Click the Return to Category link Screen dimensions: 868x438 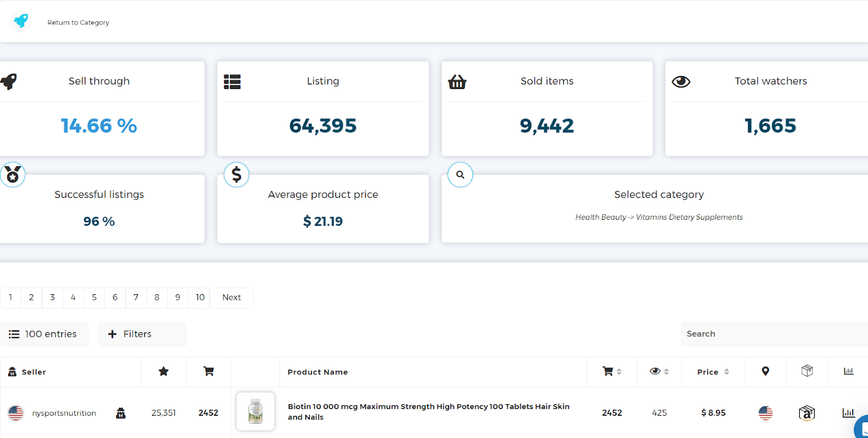click(x=78, y=23)
